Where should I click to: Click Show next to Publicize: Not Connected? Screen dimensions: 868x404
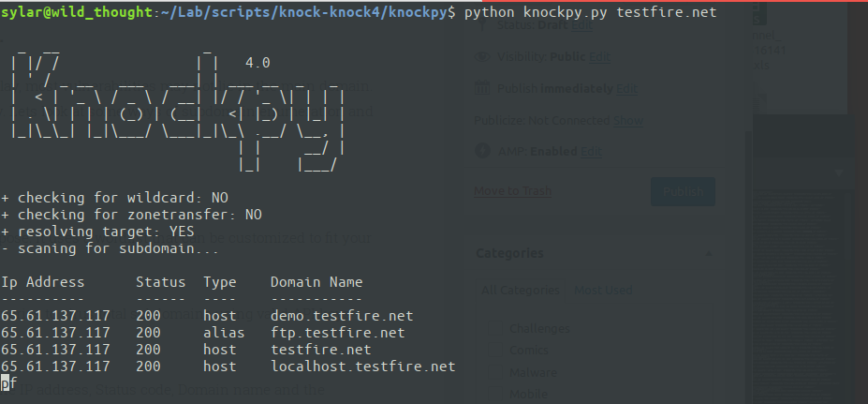pyautogui.click(x=628, y=120)
